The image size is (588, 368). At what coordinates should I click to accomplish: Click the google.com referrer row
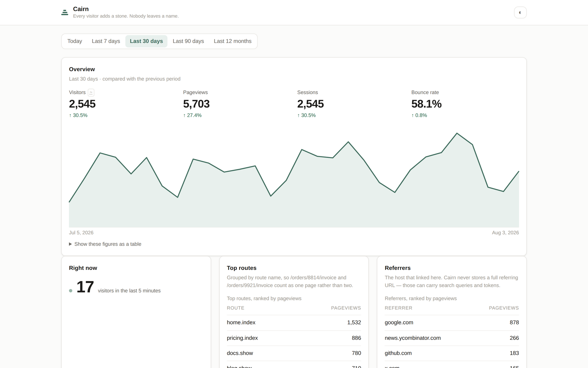452,323
